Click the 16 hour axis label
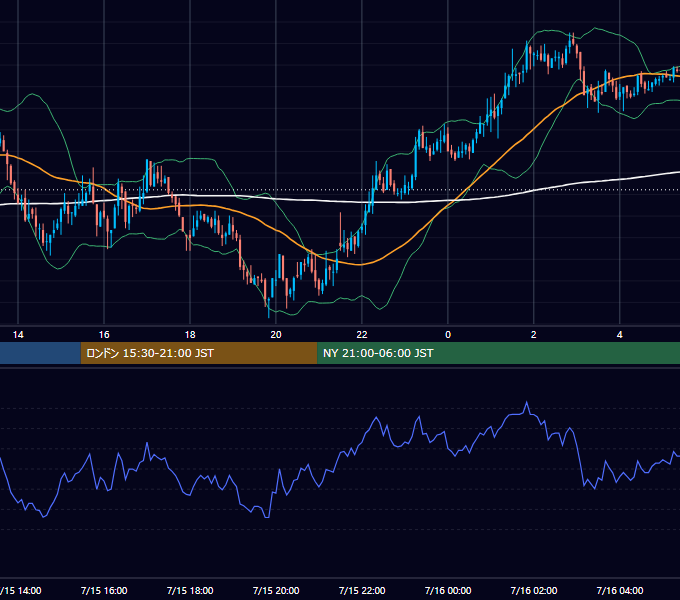 click(104, 335)
